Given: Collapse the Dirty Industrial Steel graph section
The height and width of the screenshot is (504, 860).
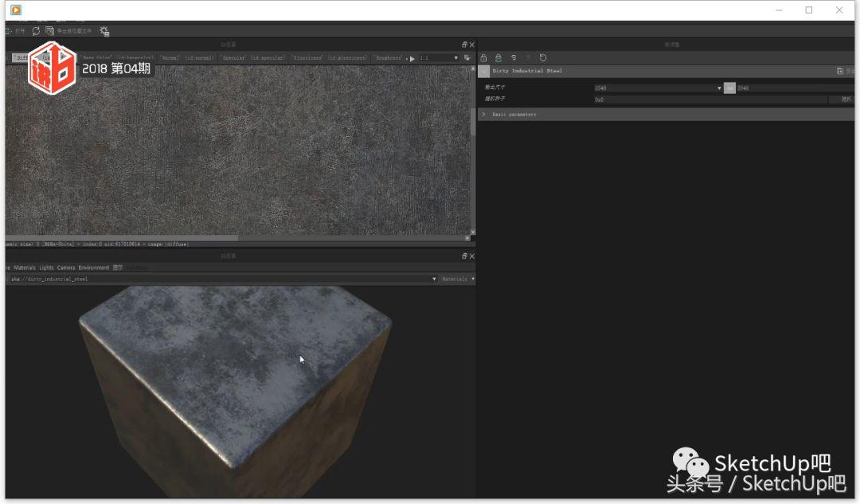Looking at the screenshot, I should 483,71.
